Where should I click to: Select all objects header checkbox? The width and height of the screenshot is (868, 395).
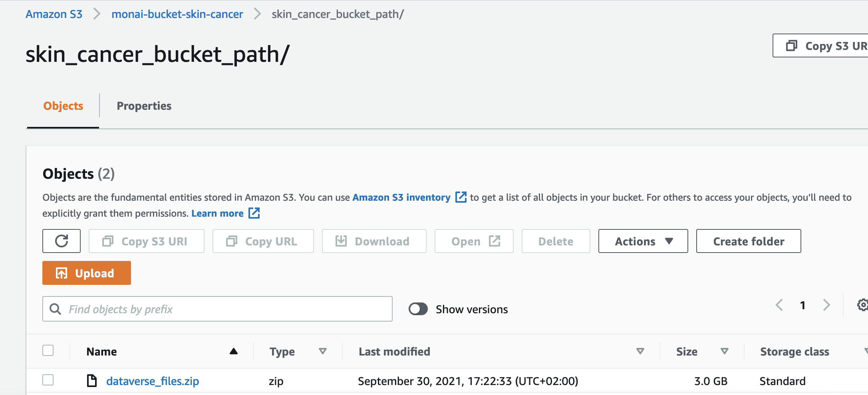(x=48, y=350)
